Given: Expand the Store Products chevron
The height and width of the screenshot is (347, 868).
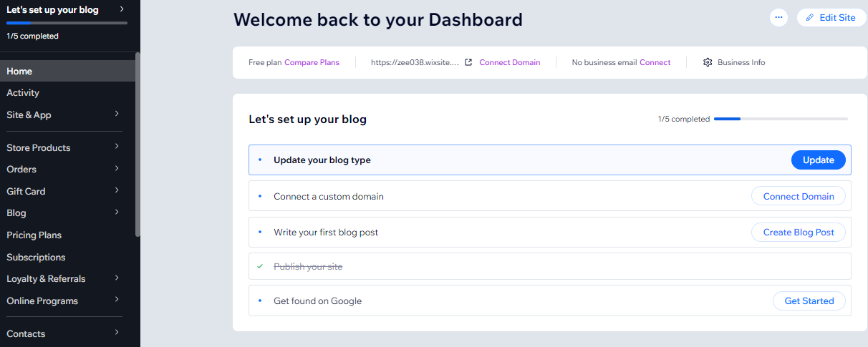Looking at the screenshot, I should [116, 147].
